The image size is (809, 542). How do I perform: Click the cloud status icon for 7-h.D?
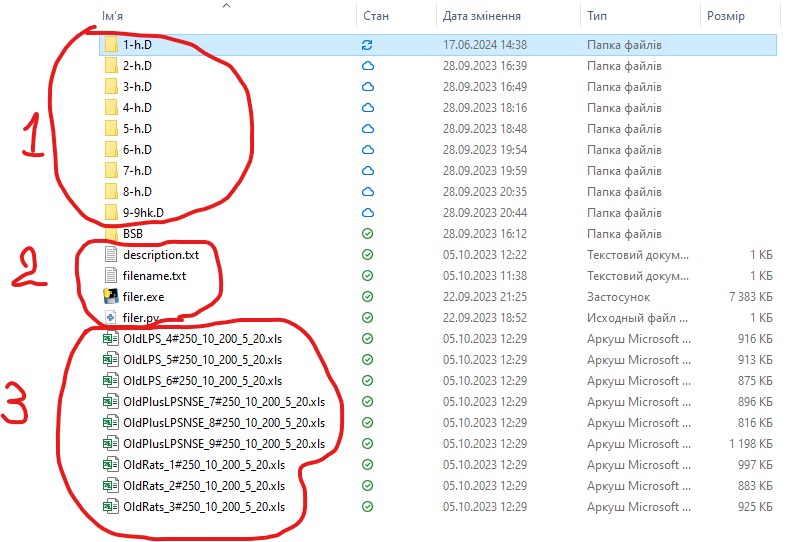(x=368, y=171)
